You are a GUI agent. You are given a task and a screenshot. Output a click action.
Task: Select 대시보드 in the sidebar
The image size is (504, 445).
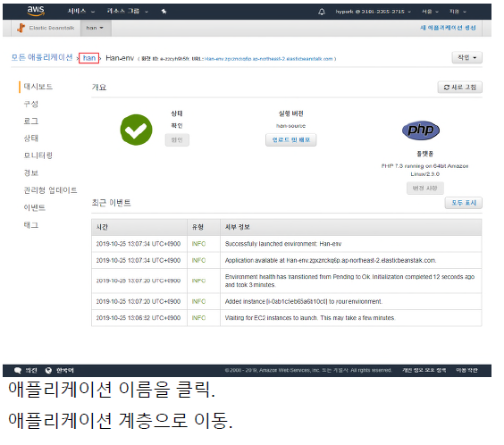pos(38,87)
